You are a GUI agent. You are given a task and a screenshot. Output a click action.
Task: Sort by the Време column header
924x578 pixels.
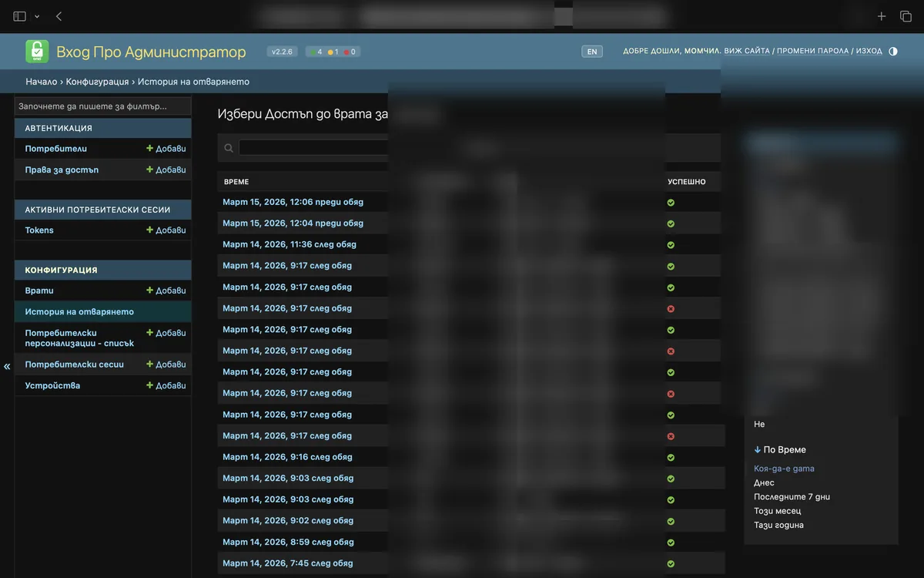236,182
